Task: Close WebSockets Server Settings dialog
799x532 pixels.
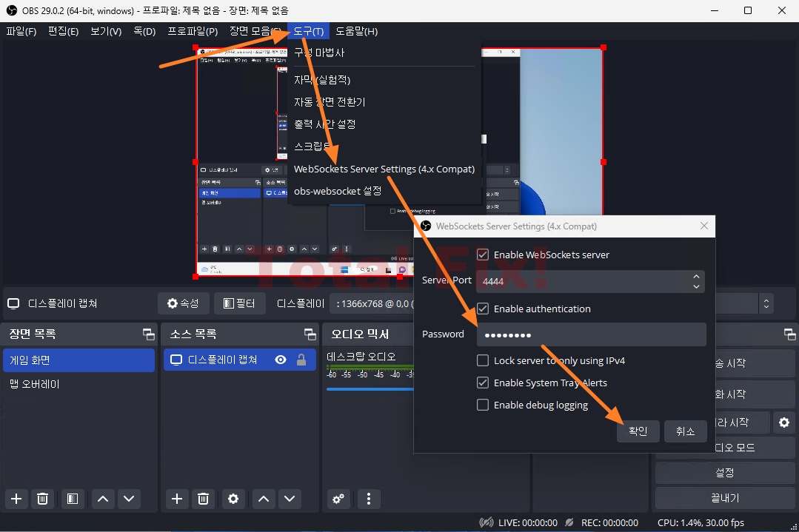Action: coord(703,226)
